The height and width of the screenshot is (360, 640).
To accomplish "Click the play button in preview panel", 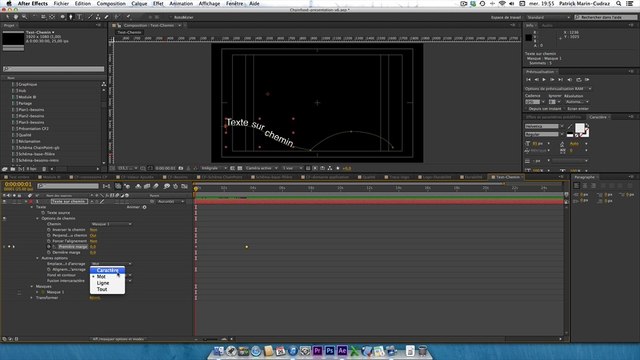I will [544, 80].
